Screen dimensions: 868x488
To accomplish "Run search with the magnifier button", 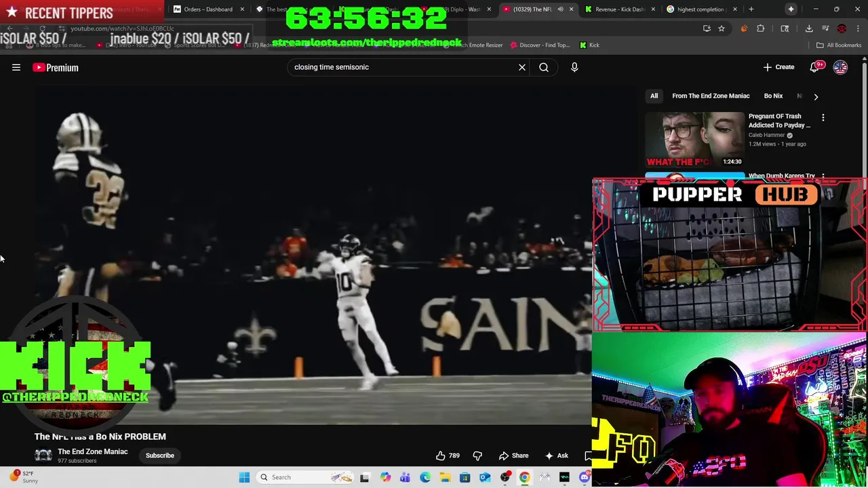I will point(544,67).
